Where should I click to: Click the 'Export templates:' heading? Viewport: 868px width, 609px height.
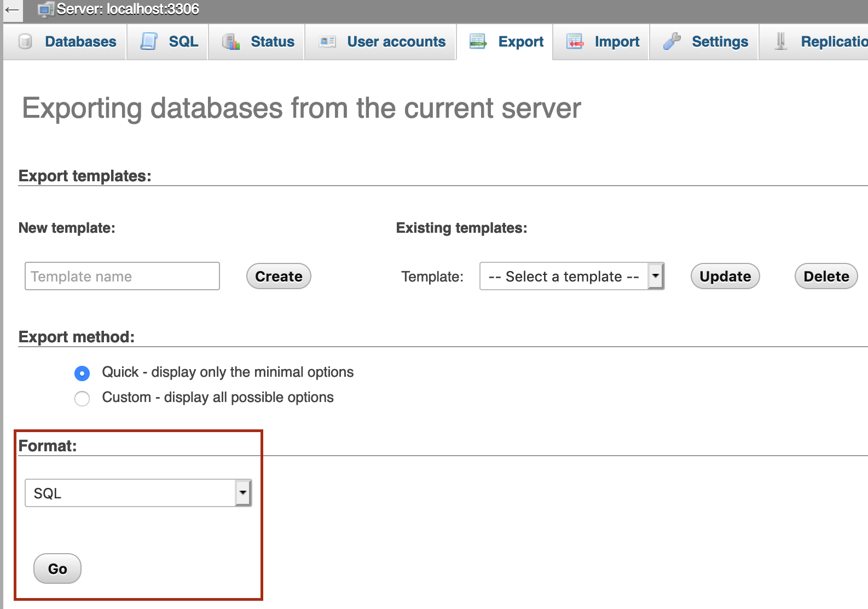click(x=85, y=176)
